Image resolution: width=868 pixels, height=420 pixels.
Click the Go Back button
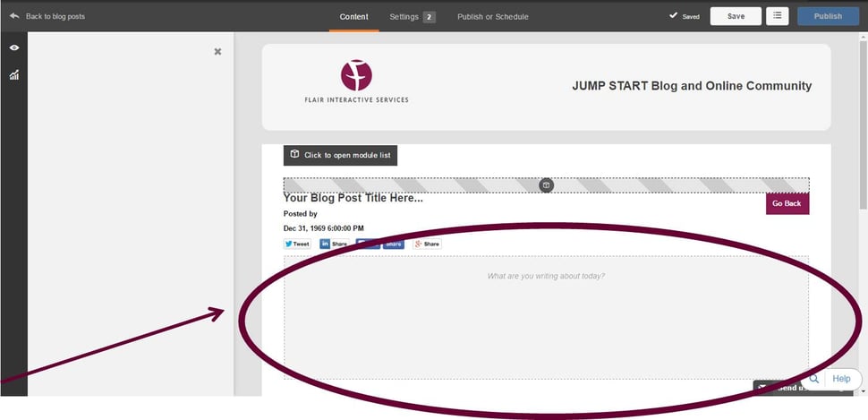pos(787,203)
